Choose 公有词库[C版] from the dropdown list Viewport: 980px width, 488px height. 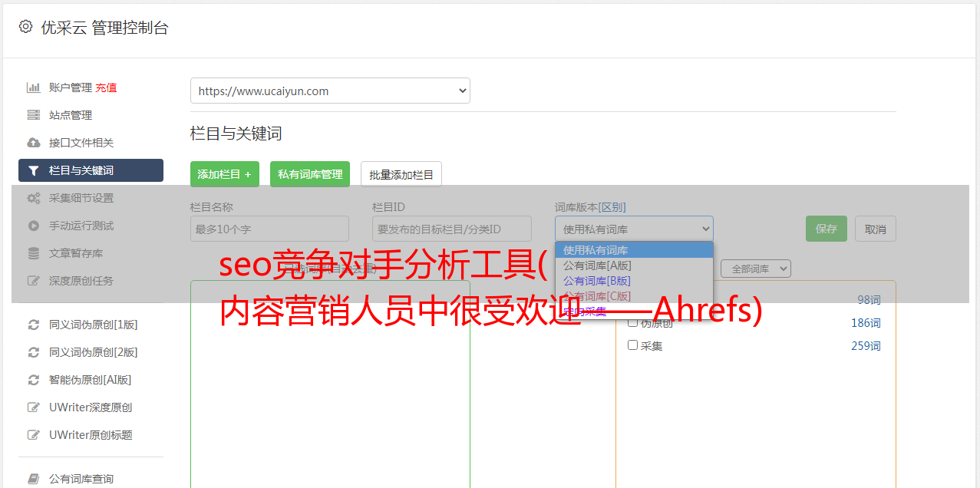click(634, 296)
